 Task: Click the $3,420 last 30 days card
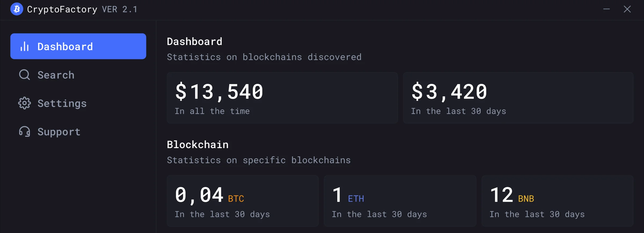[518, 97]
